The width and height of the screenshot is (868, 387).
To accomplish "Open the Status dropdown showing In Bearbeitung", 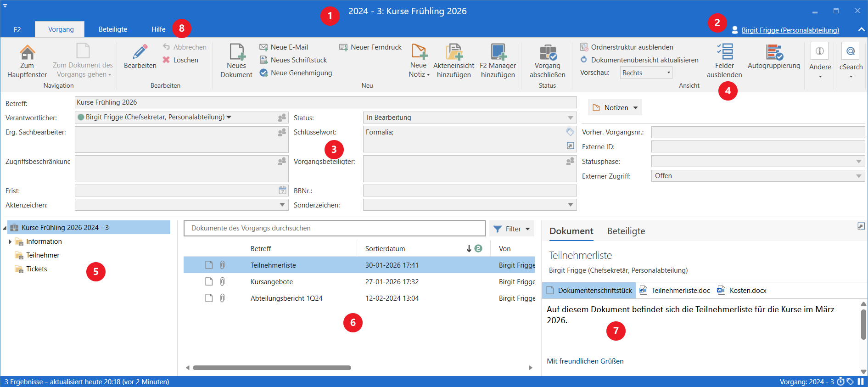I will click(x=570, y=118).
